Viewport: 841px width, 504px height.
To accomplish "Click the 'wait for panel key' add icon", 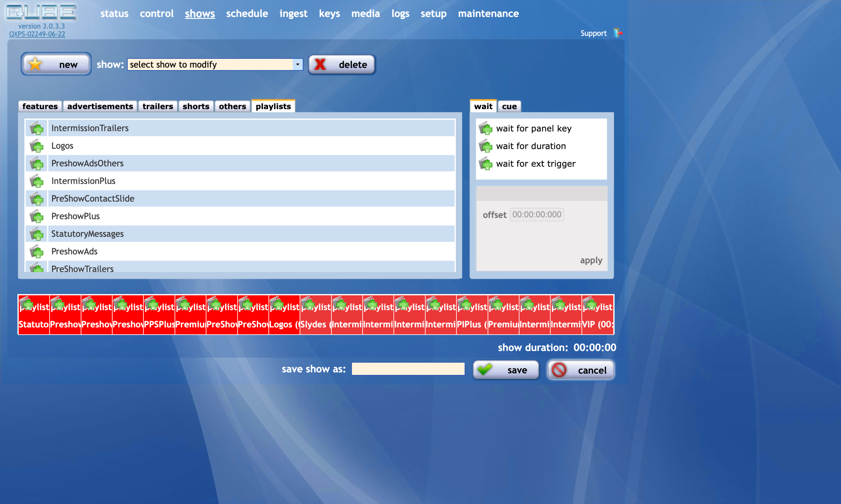I will [x=486, y=128].
